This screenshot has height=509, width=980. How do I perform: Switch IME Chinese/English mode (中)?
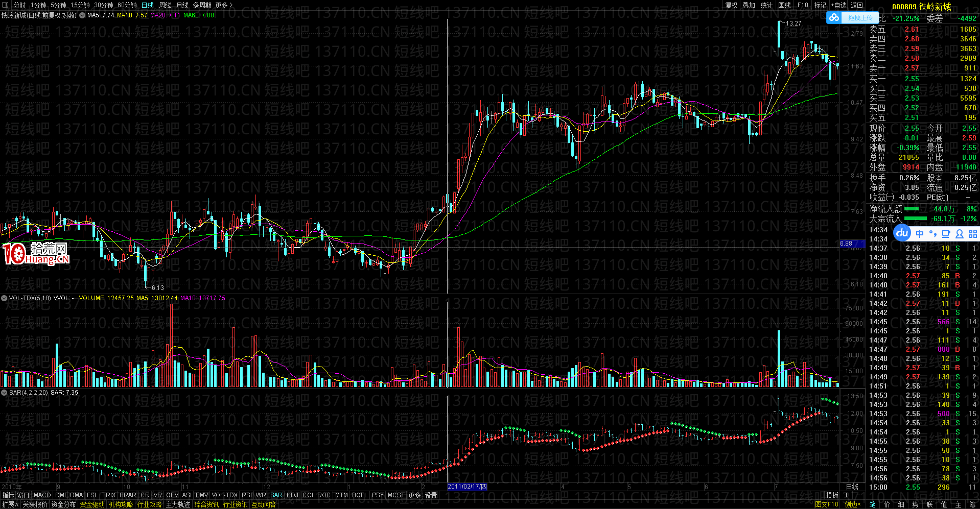pyautogui.click(x=920, y=234)
